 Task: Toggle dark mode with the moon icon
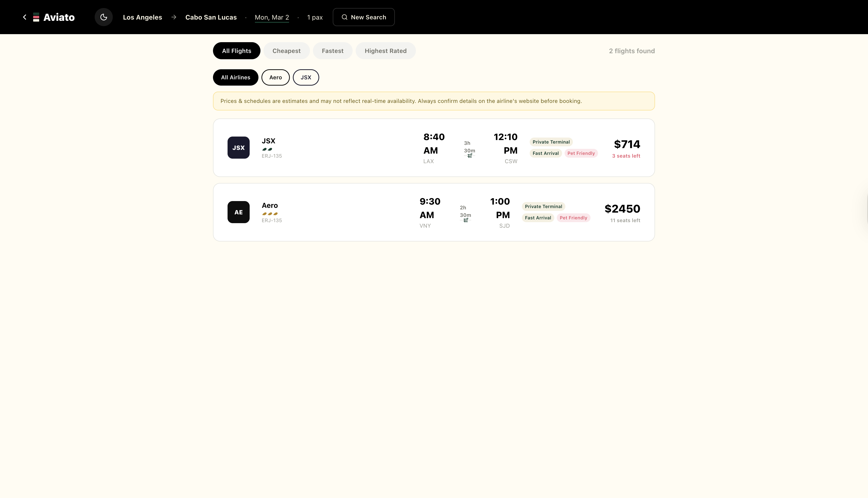[103, 17]
